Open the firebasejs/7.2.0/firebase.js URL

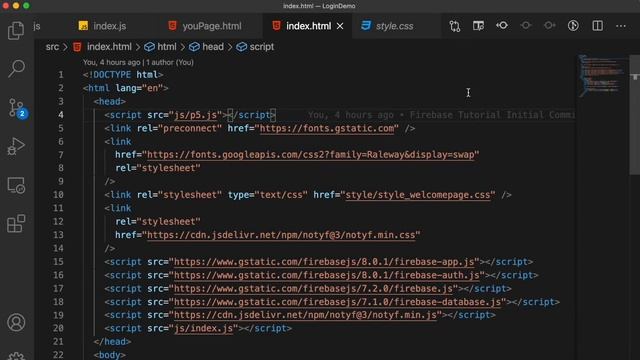313,289
